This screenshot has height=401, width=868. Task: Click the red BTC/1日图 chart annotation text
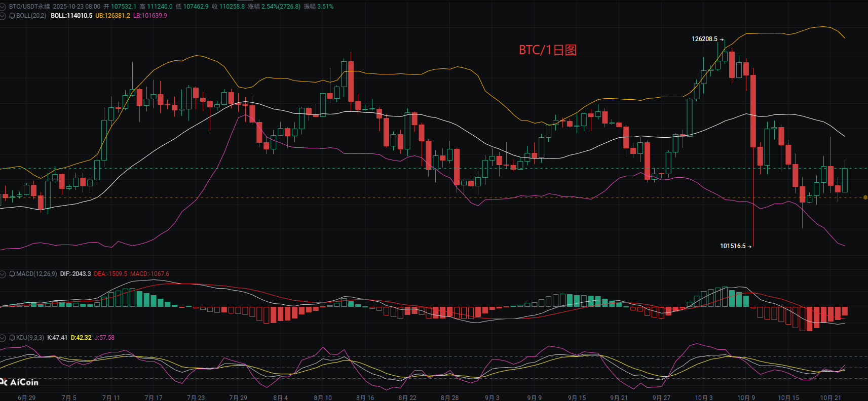(547, 50)
